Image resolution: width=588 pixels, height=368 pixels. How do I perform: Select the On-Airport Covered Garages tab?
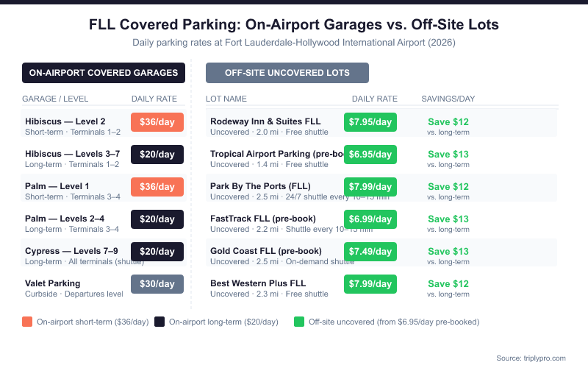click(x=103, y=73)
